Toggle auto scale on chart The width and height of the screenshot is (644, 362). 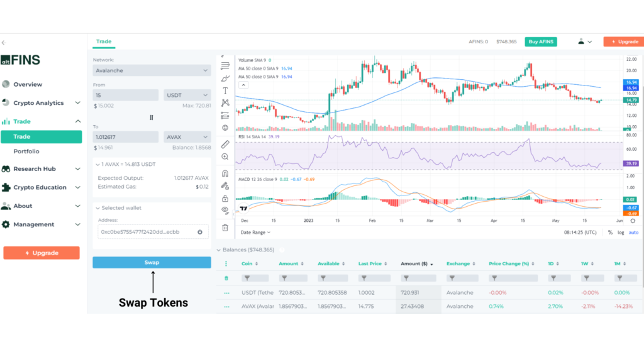click(x=633, y=233)
